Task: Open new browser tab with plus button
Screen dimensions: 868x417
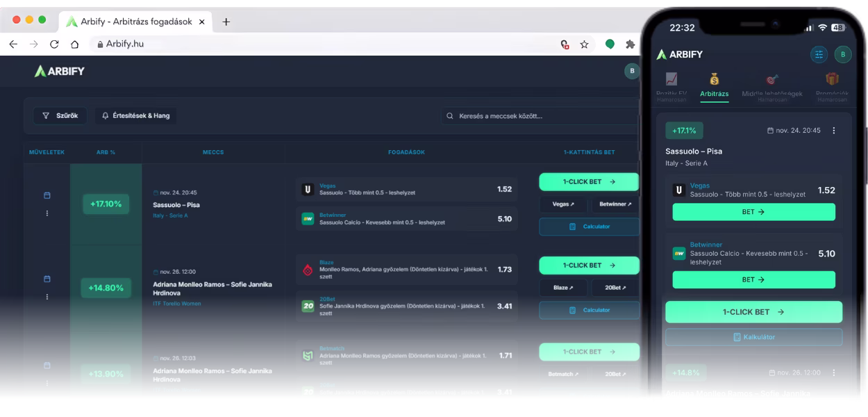Action: click(x=226, y=22)
